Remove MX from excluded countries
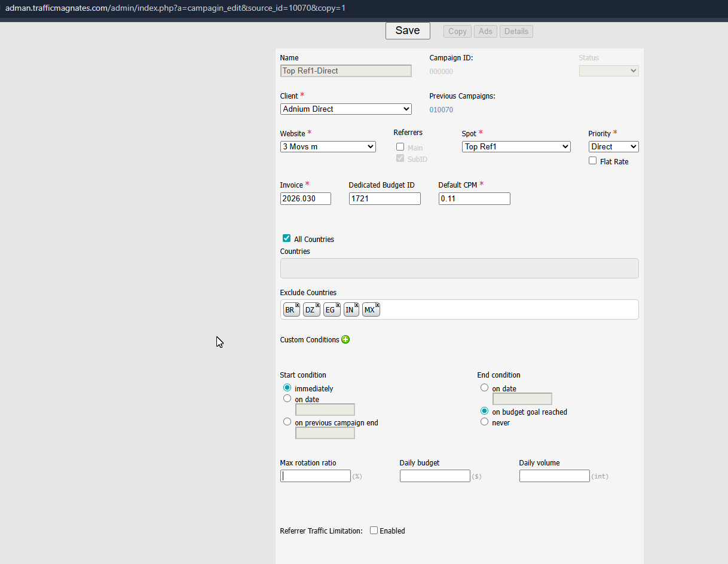 377,305
